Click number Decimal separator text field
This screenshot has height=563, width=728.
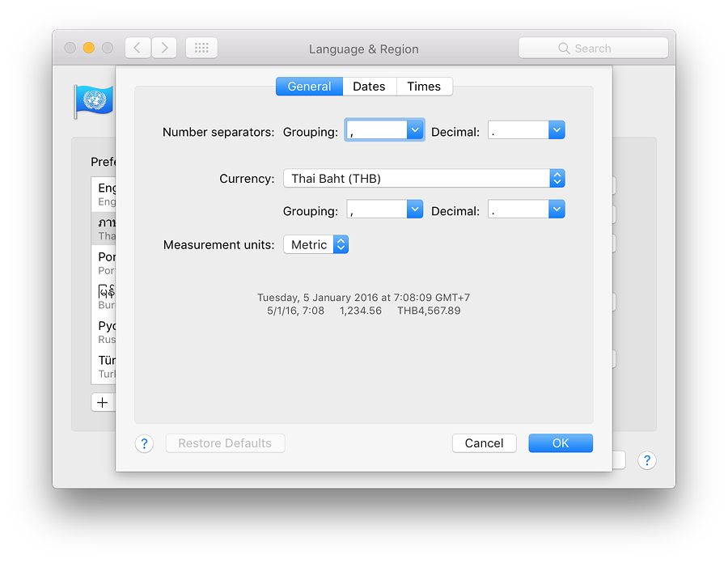click(518, 130)
